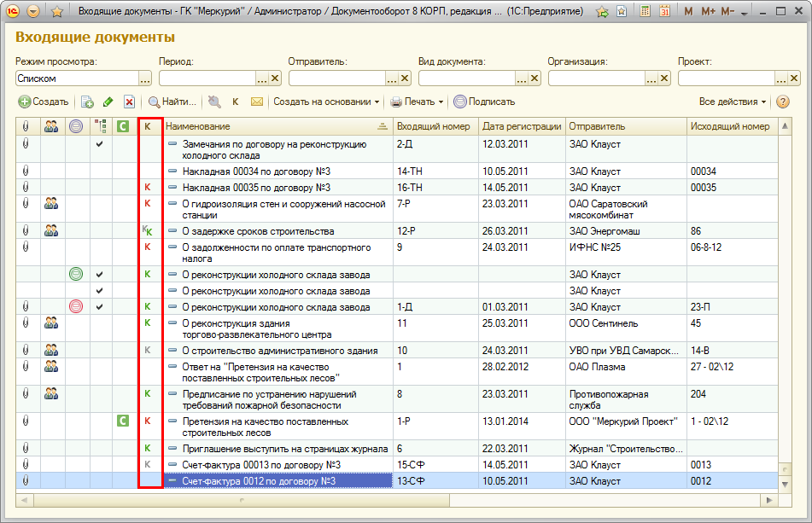This screenshot has width=812, height=523.
Task: Click the cancel search icon in toolbar
Action: [213, 102]
